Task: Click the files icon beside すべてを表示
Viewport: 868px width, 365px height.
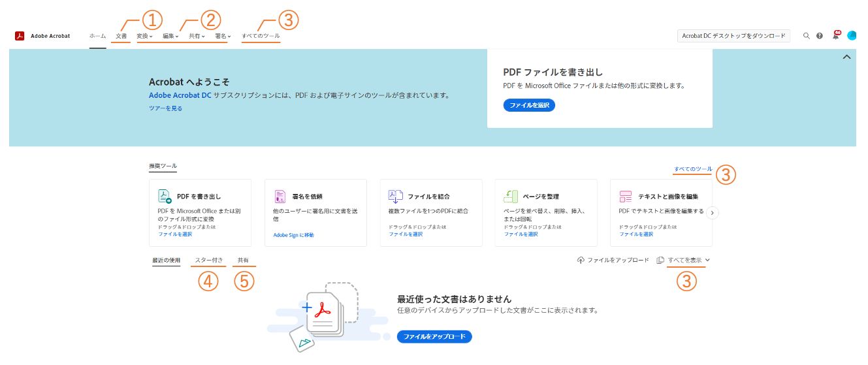Action: tap(660, 260)
